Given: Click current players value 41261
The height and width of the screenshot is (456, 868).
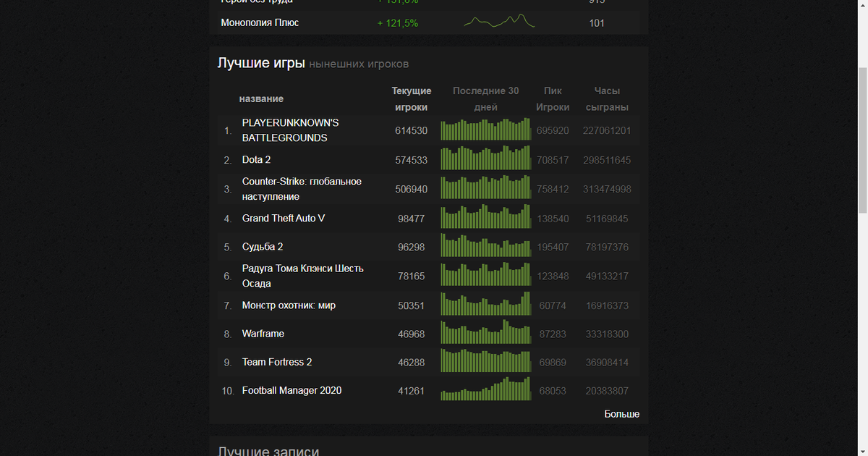Looking at the screenshot, I should 412,391.
